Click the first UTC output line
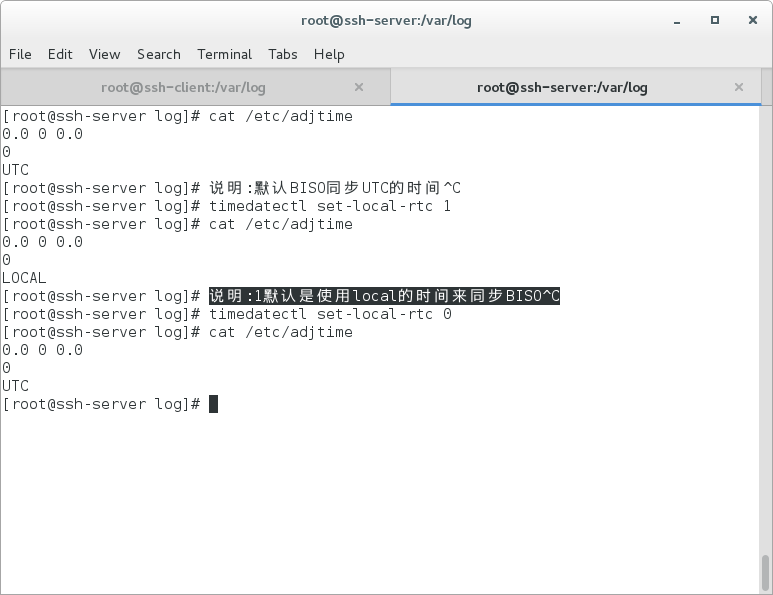The image size is (773, 595). click(x=15, y=170)
